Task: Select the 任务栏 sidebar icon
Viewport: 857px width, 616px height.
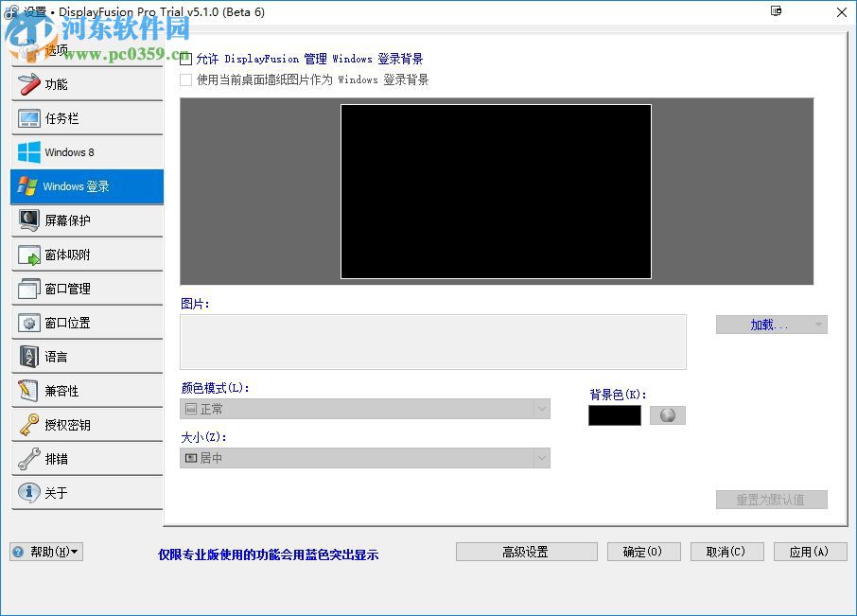Action: pyautogui.click(x=59, y=118)
